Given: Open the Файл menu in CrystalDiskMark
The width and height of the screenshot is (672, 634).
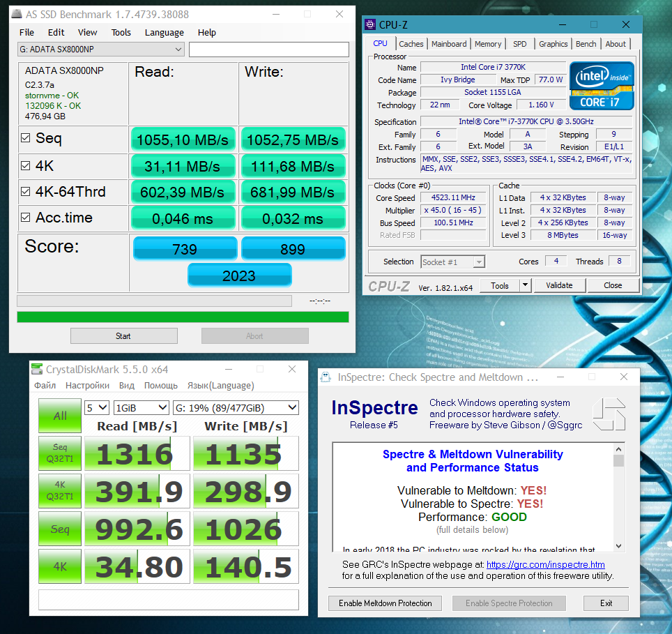Looking at the screenshot, I should coord(45,386).
